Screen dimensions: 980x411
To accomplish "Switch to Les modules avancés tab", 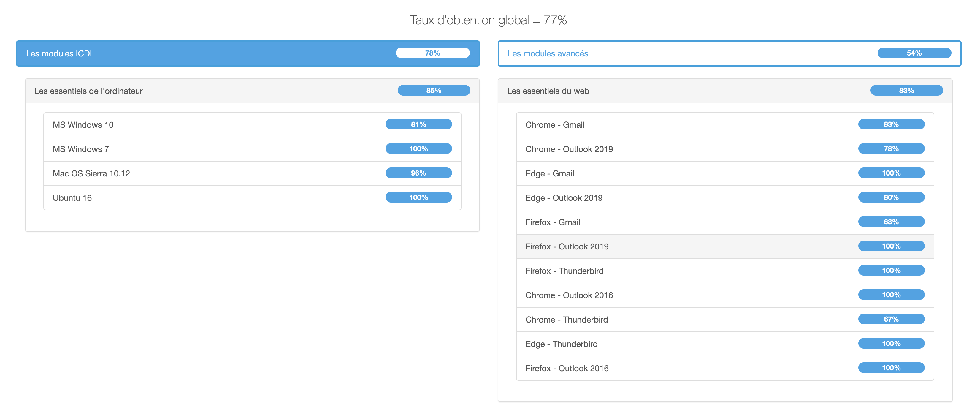I will pyautogui.click(x=548, y=54).
